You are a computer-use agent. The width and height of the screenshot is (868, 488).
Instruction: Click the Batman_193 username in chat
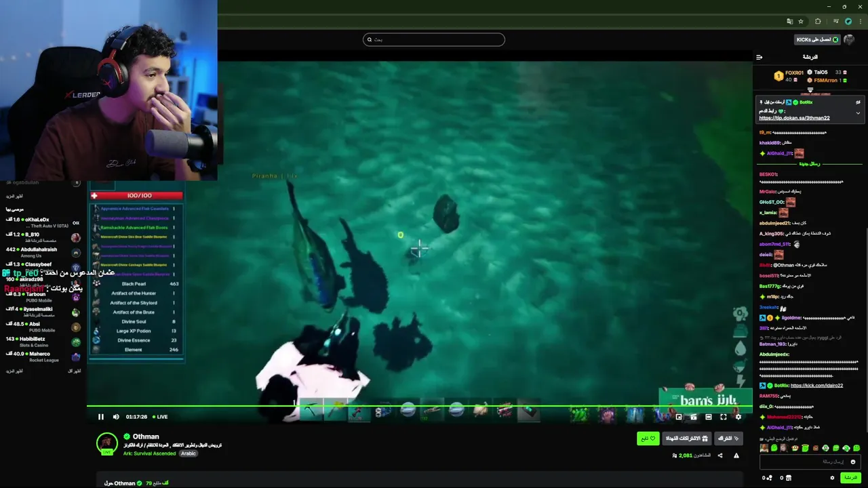(x=772, y=344)
